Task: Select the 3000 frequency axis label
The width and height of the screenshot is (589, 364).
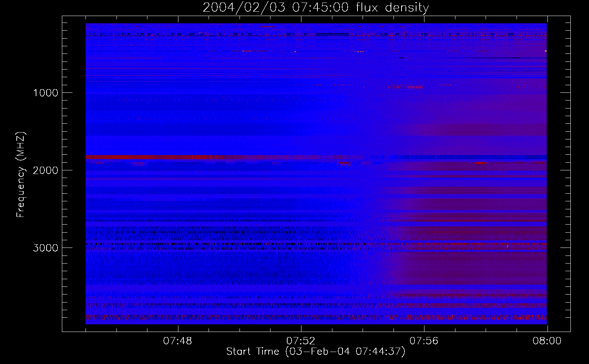Action: point(46,248)
